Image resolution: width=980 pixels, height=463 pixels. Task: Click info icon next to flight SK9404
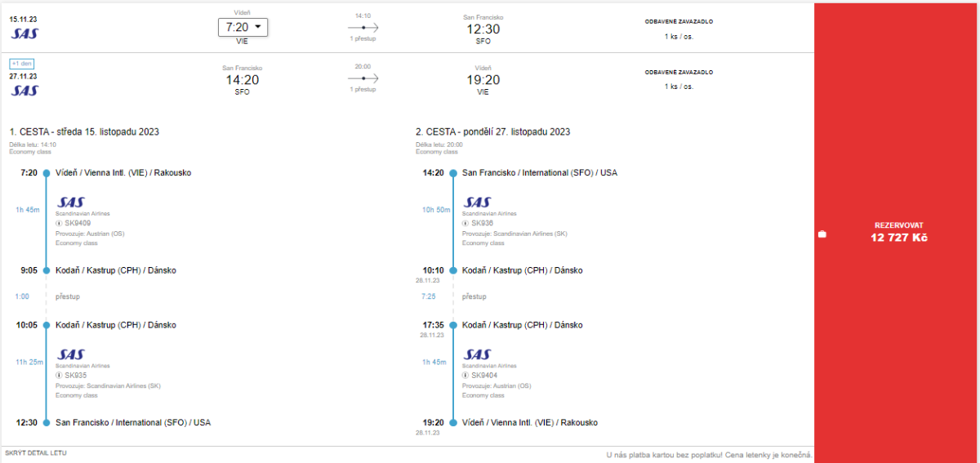[x=465, y=376]
